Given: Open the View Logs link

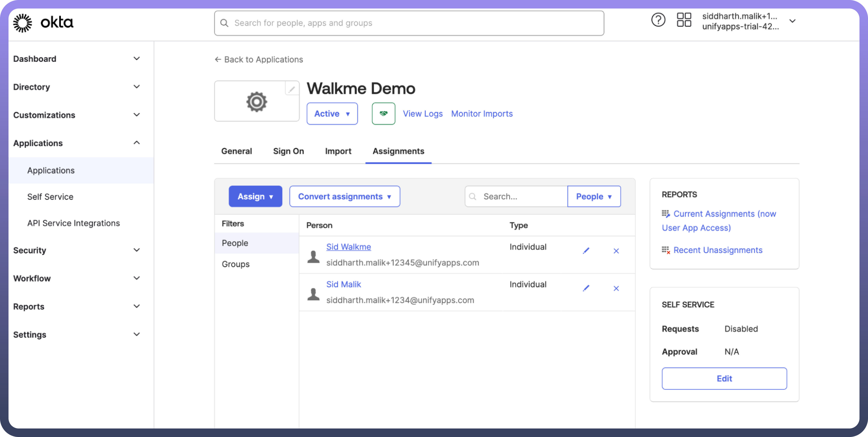Looking at the screenshot, I should 423,114.
